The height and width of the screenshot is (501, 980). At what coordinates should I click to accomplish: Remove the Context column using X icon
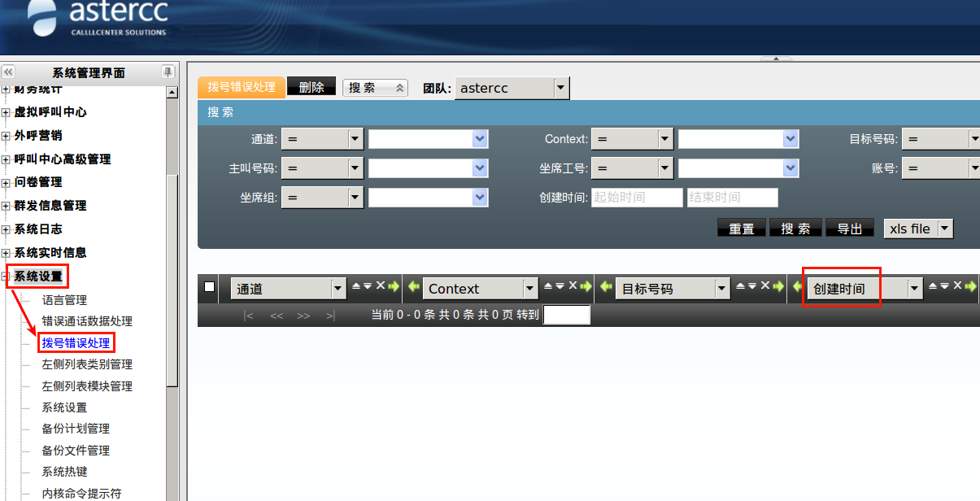(573, 286)
